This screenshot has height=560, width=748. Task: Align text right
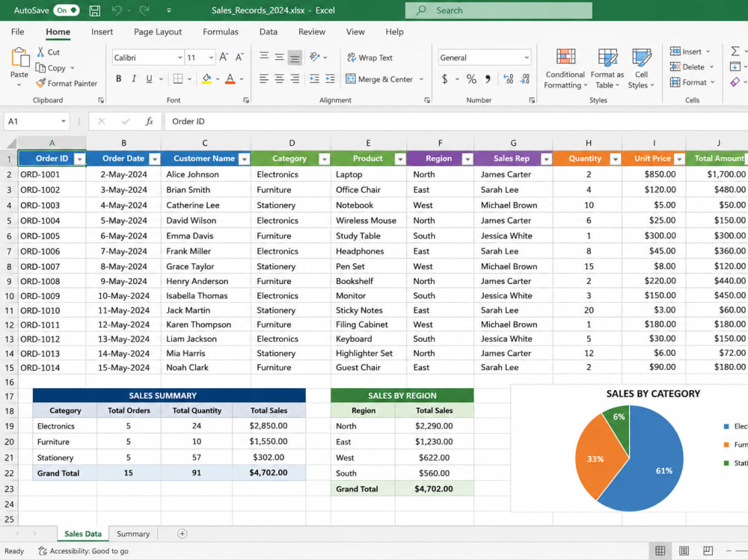pyautogui.click(x=295, y=79)
